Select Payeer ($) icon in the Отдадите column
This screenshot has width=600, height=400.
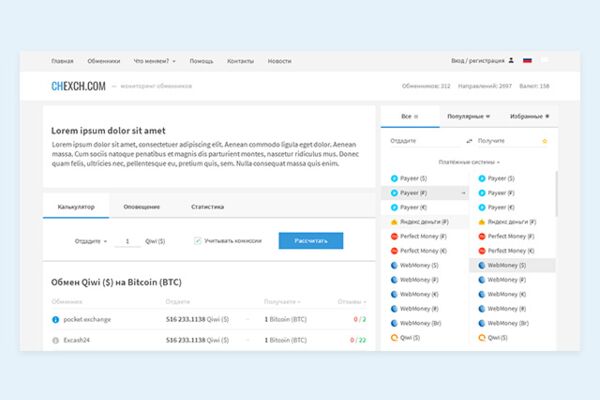394,178
